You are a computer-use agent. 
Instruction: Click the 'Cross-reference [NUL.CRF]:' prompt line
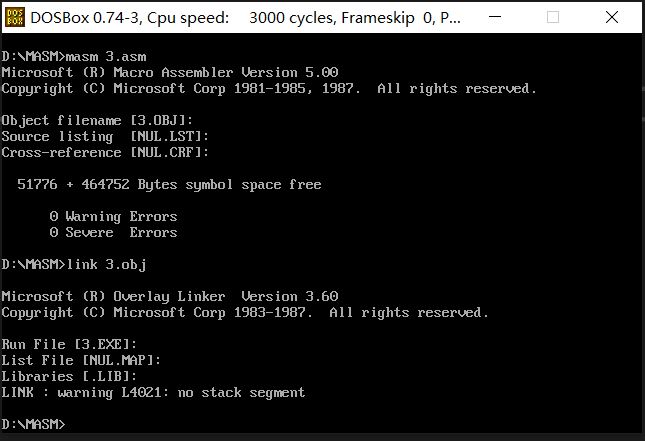(105, 153)
